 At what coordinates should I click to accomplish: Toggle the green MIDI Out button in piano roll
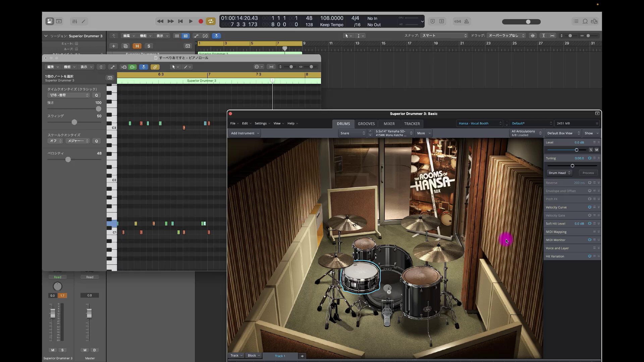pyautogui.click(x=132, y=67)
